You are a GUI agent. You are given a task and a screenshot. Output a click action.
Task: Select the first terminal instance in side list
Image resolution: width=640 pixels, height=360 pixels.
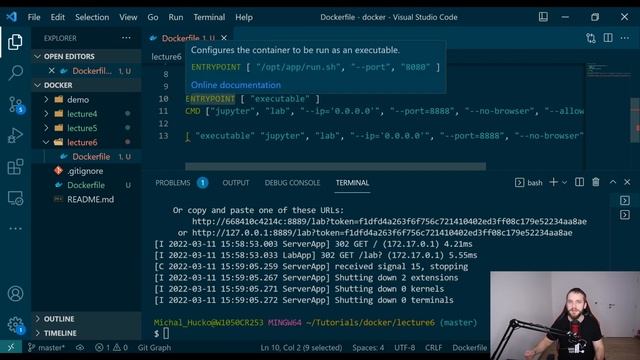coord(625,200)
